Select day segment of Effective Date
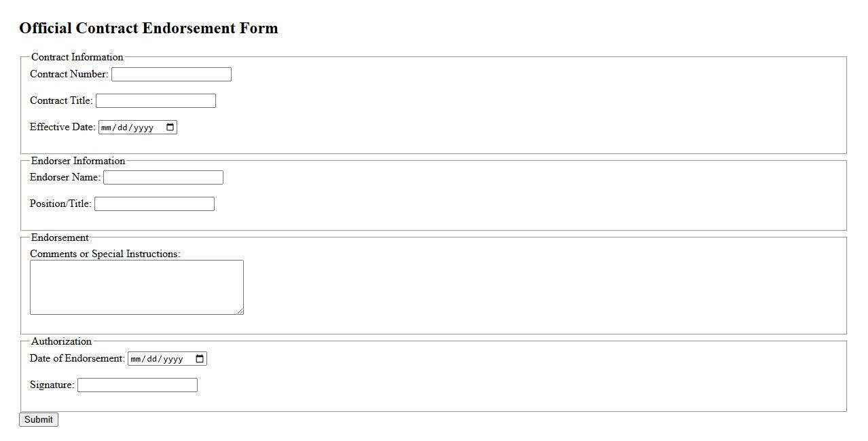 123,128
